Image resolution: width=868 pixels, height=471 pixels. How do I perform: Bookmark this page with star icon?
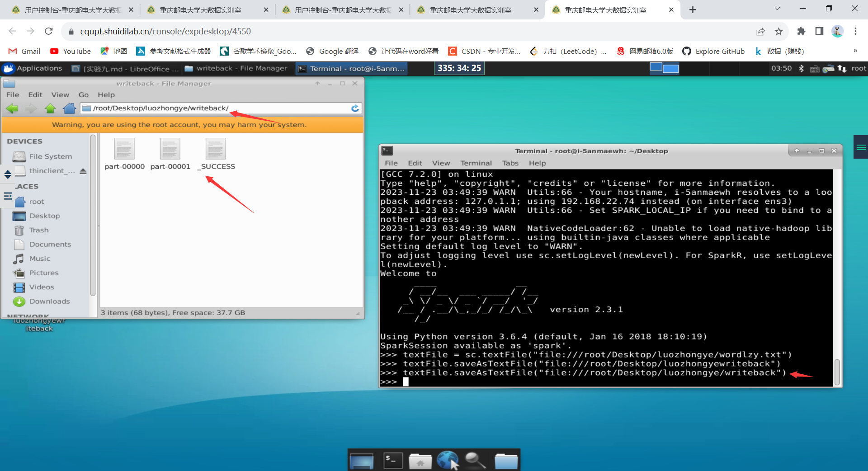[778, 31]
